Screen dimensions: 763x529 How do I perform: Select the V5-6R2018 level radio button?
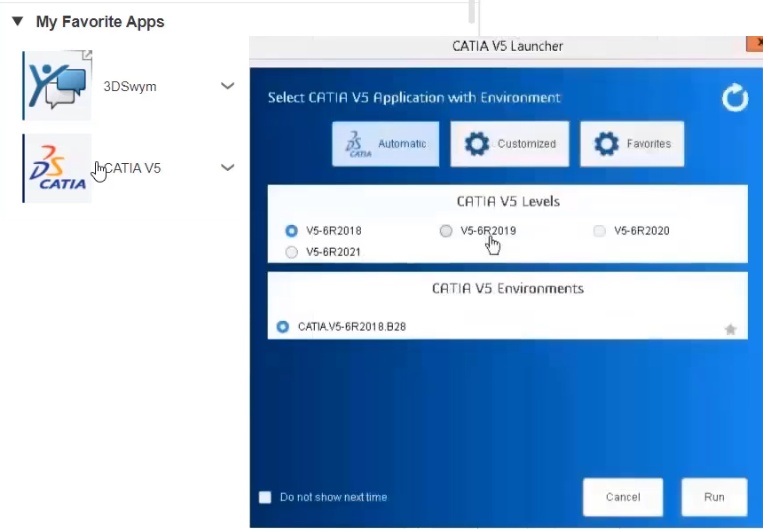coord(291,231)
